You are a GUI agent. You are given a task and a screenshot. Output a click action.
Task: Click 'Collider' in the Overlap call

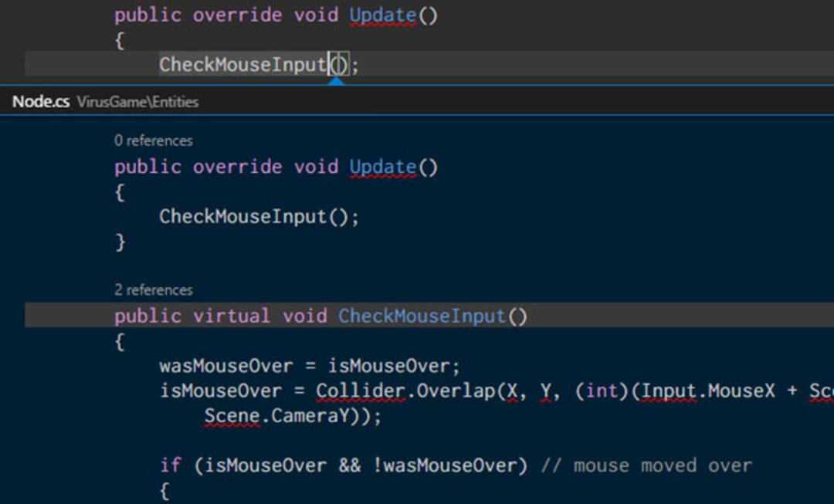pos(361,391)
